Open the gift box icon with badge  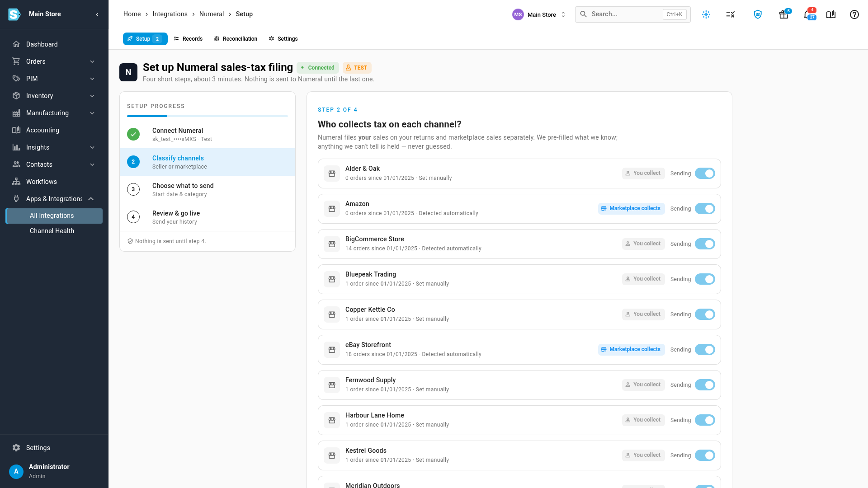(x=784, y=14)
